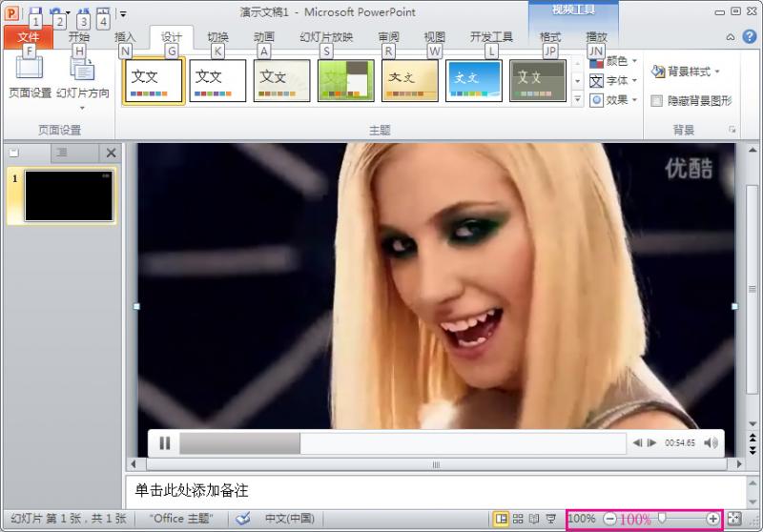This screenshot has height=532, width=763.
Task: Click the spell check status icon
Action: (243, 519)
